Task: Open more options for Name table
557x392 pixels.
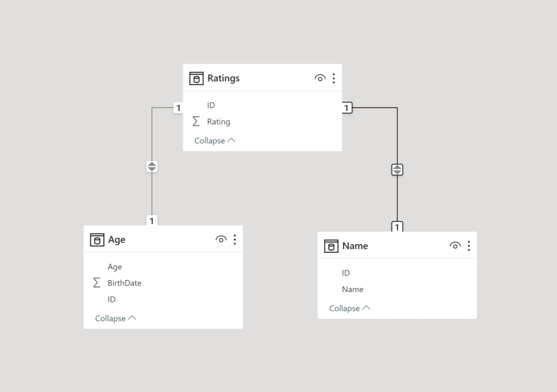Action: tap(468, 246)
